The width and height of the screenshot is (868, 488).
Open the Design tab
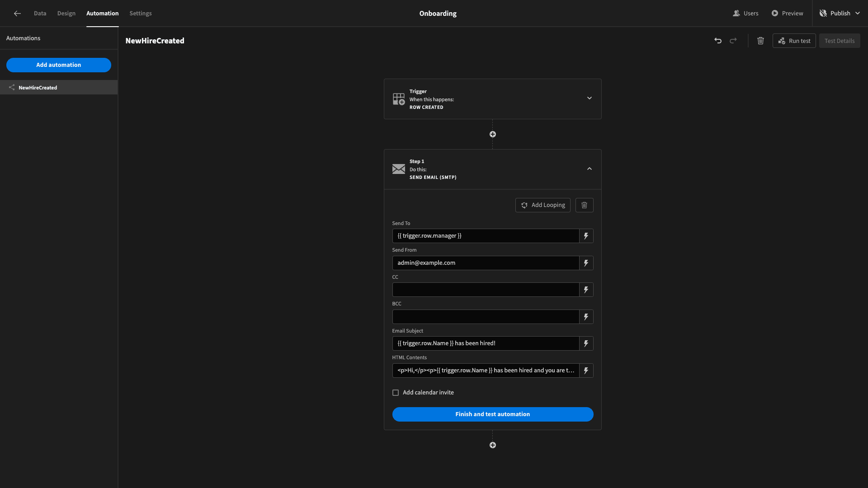66,14
